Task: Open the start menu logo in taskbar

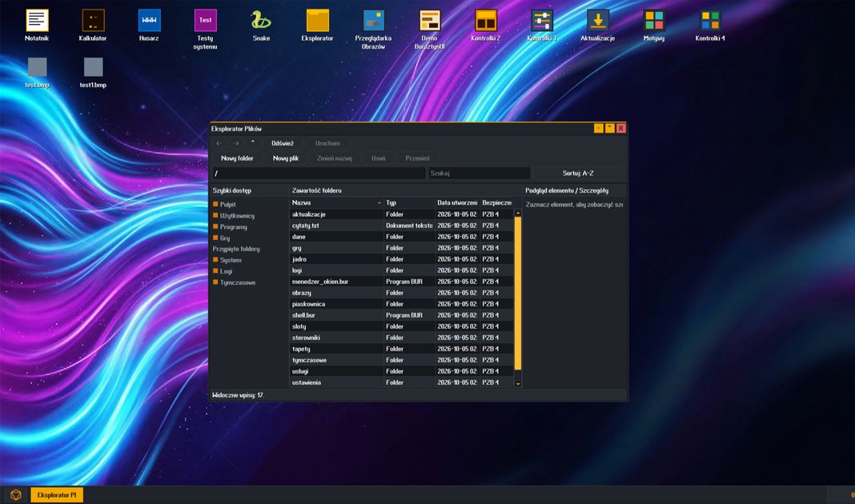Action: tap(16, 494)
